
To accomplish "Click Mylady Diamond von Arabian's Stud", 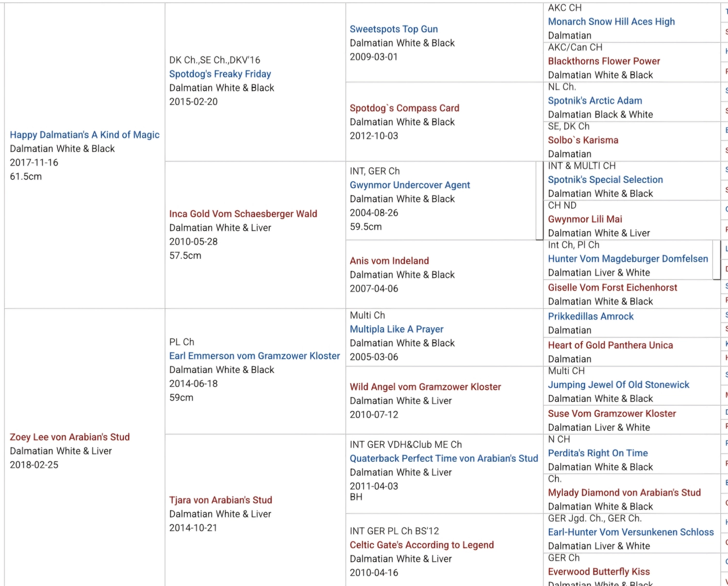I will pos(624,492).
